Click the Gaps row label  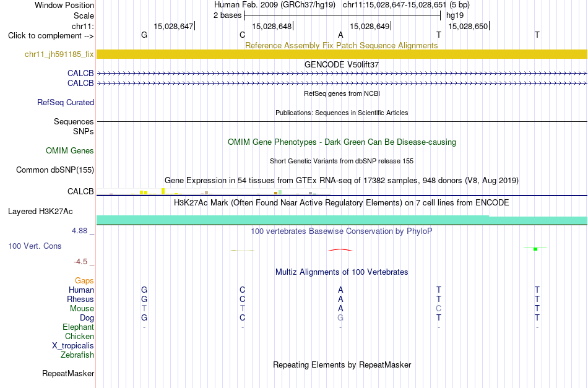click(x=84, y=281)
